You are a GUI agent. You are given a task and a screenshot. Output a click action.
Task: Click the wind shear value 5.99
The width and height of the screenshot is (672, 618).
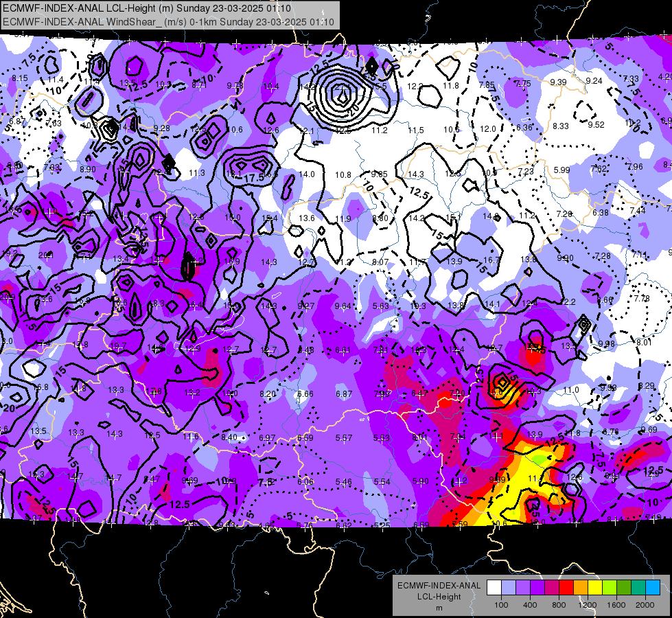[562, 170]
